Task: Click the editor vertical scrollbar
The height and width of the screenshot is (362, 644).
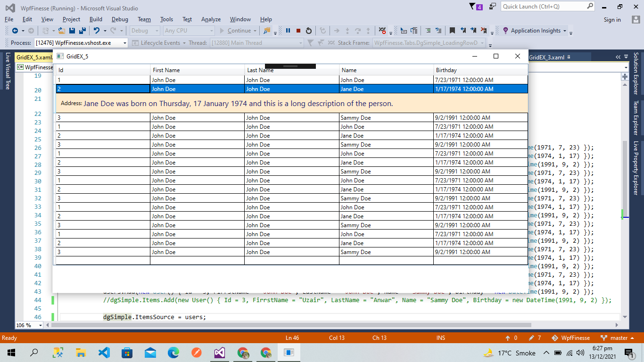Action: coord(625,198)
